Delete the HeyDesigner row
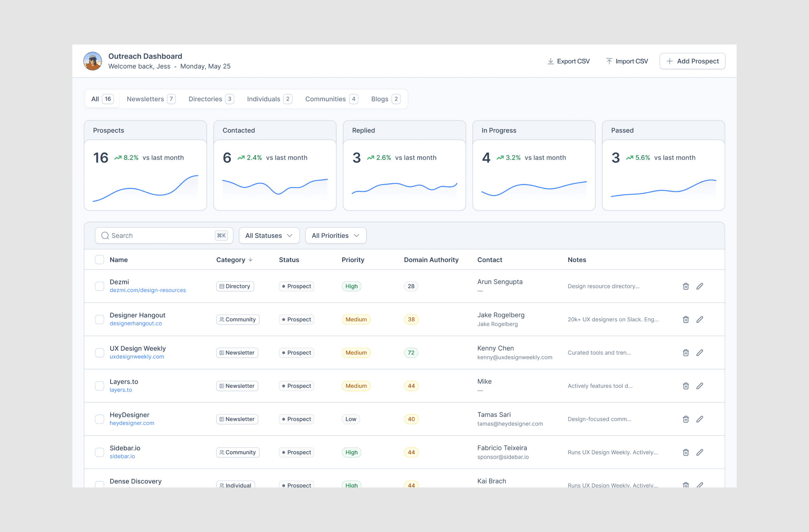Image resolution: width=809 pixels, height=532 pixels. 686,419
